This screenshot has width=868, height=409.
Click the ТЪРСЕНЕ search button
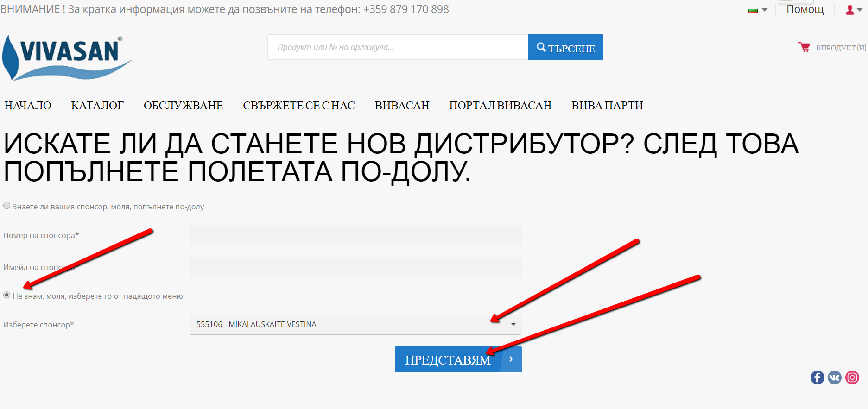(566, 47)
